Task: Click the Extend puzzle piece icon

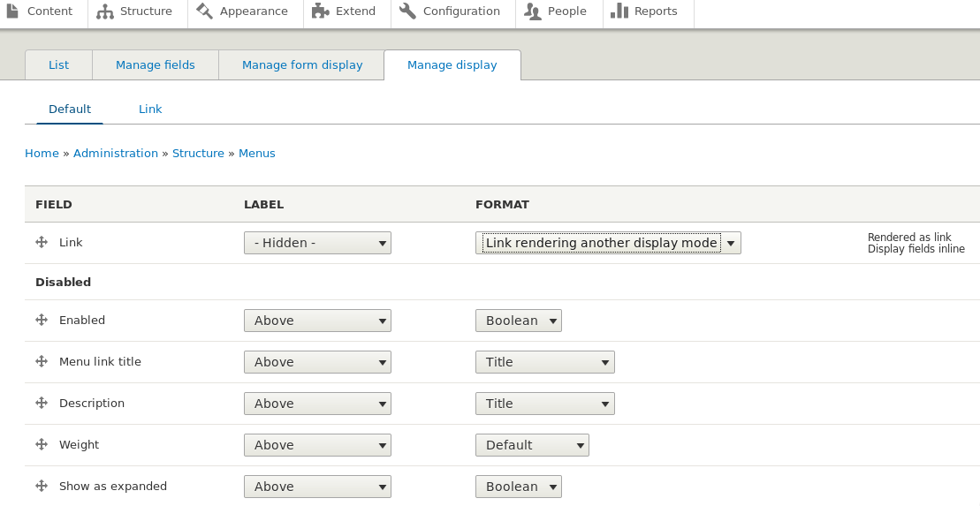Action: coord(320,11)
